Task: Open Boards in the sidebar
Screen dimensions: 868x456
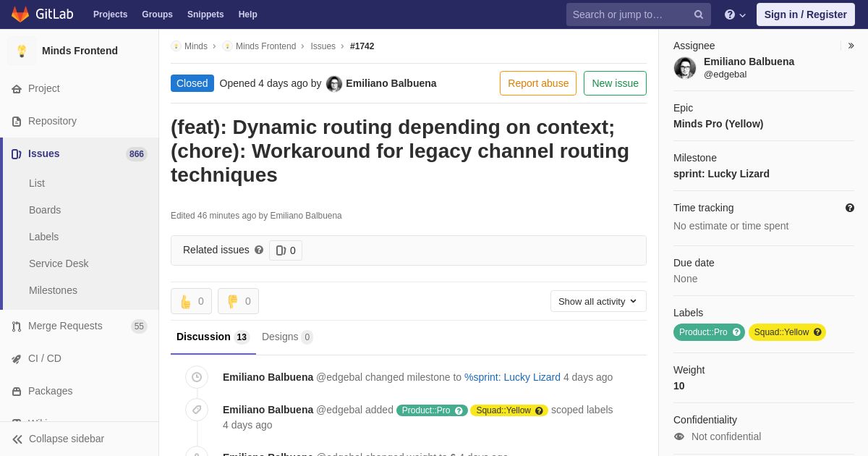Action: click(x=45, y=210)
